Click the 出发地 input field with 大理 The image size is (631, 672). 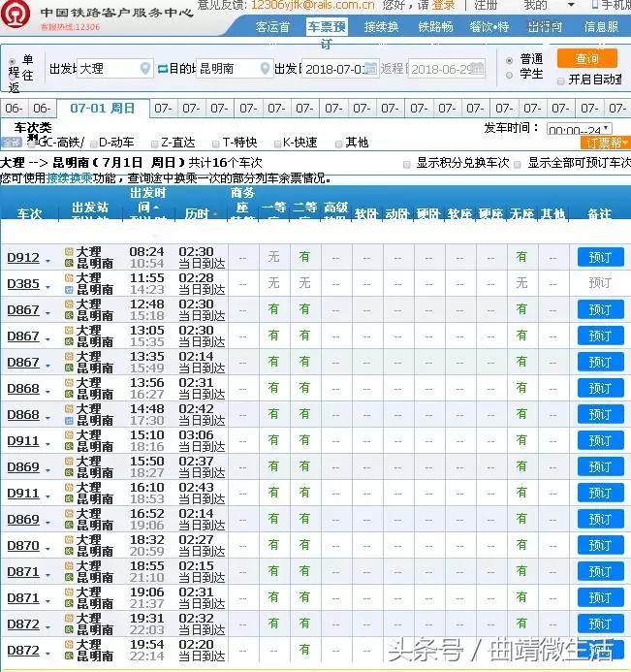(115, 68)
